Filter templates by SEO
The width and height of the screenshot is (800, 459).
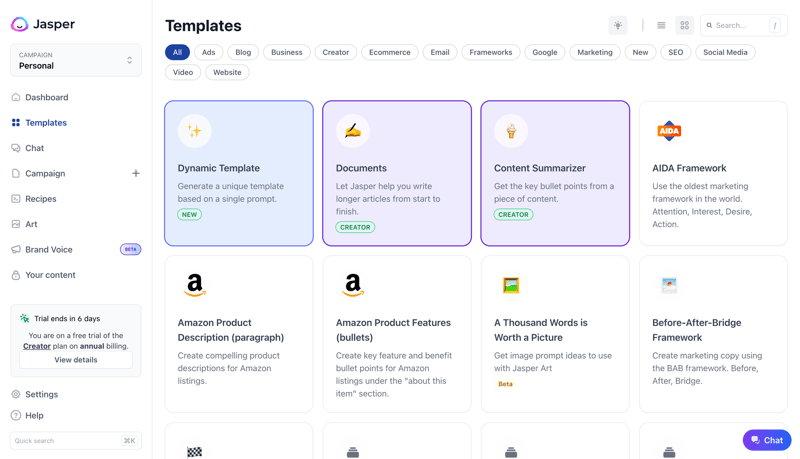676,52
